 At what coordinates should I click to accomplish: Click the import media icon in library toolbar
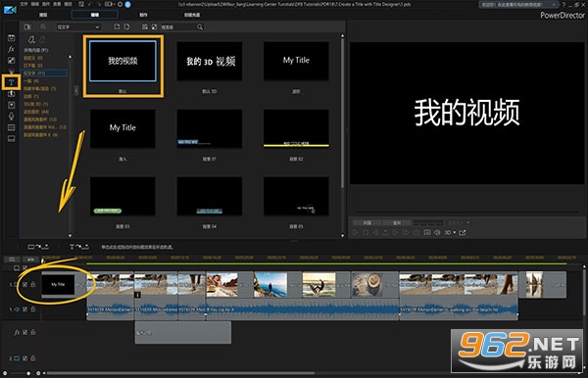[27, 27]
